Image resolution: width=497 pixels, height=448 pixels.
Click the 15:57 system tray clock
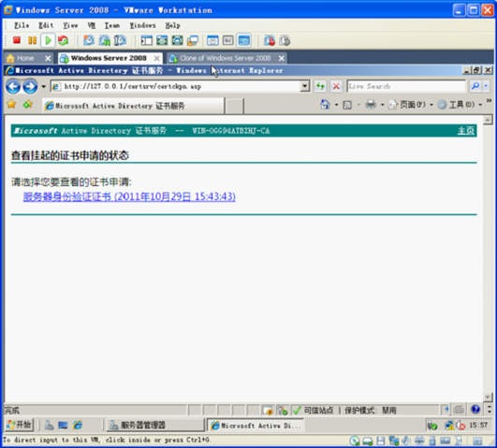coord(478,425)
